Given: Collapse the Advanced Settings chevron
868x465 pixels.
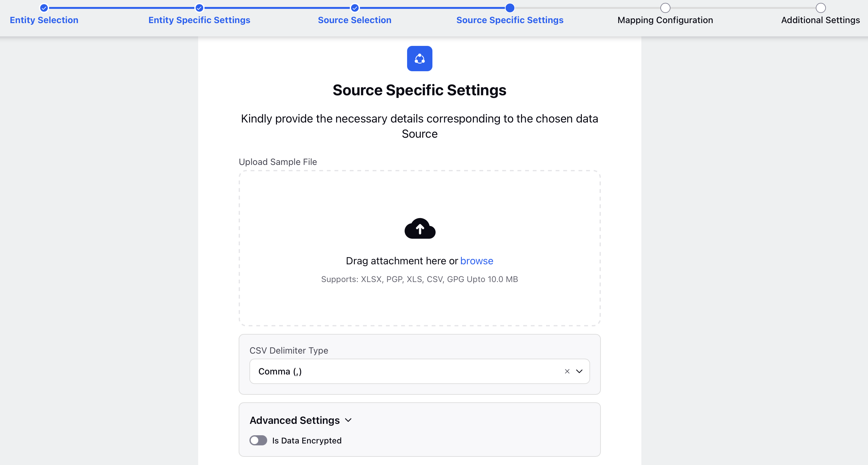Looking at the screenshot, I should click(349, 420).
